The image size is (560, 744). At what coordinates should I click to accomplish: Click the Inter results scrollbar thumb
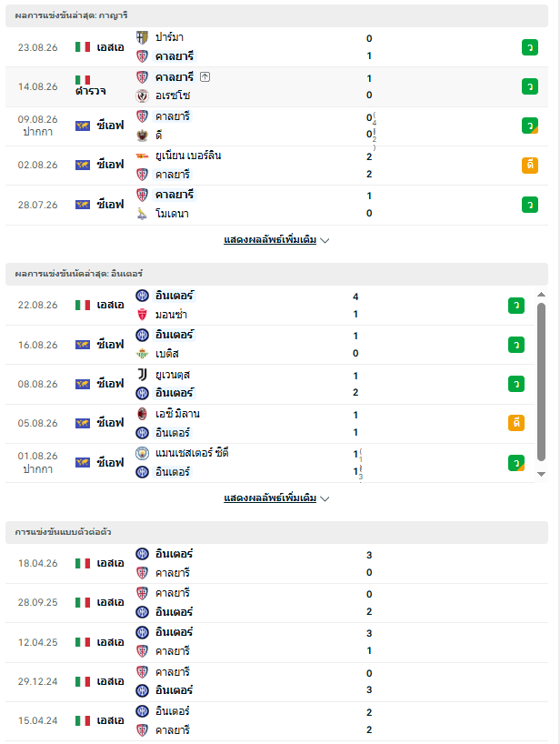point(541,382)
